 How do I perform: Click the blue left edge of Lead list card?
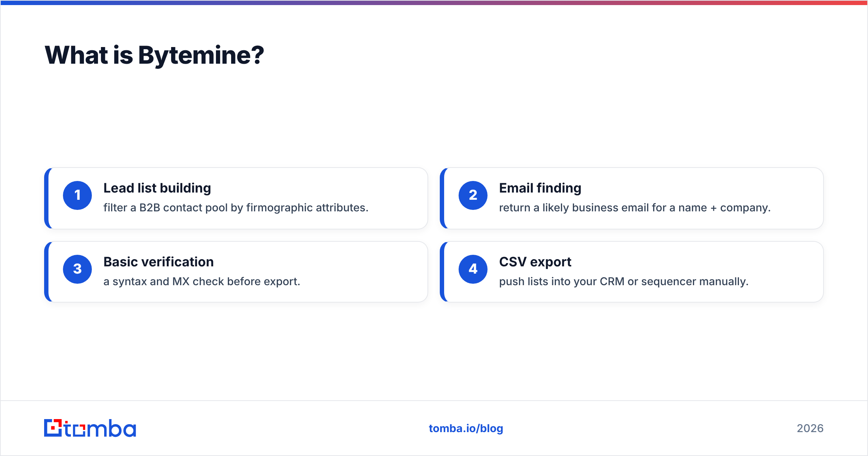[46, 198]
